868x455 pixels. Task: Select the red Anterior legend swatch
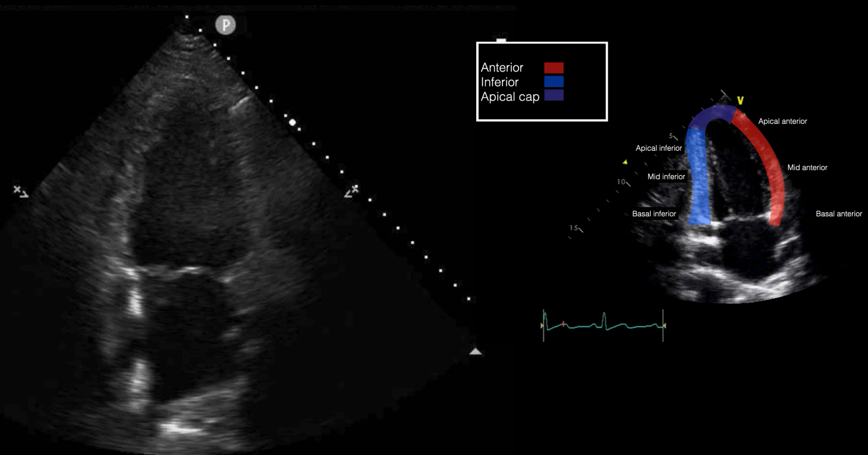(554, 68)
